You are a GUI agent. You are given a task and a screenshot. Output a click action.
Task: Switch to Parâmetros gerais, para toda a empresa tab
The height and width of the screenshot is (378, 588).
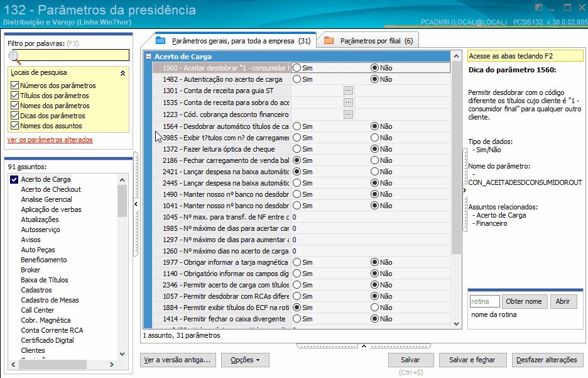pyautogui.click(x=235, y=40)
